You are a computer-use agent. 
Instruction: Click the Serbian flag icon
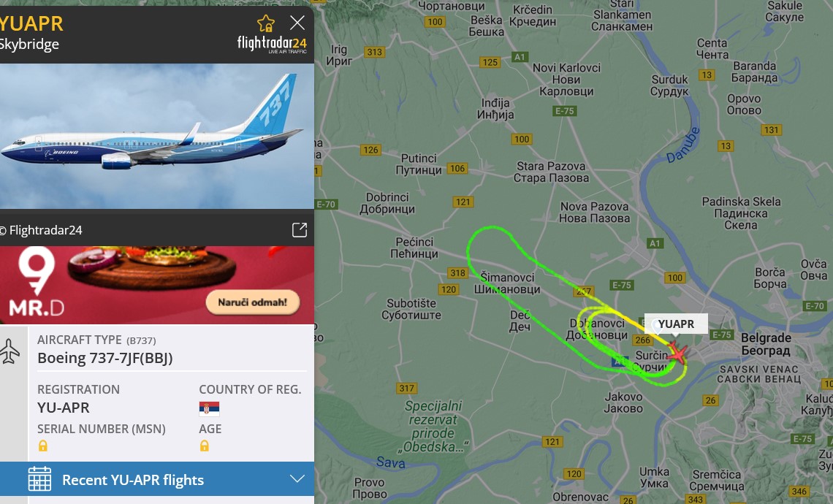pos(209,408)
